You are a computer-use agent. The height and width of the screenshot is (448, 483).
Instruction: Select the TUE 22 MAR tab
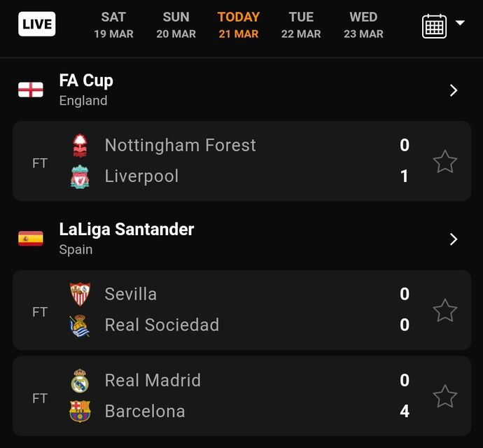coord(301,24)
